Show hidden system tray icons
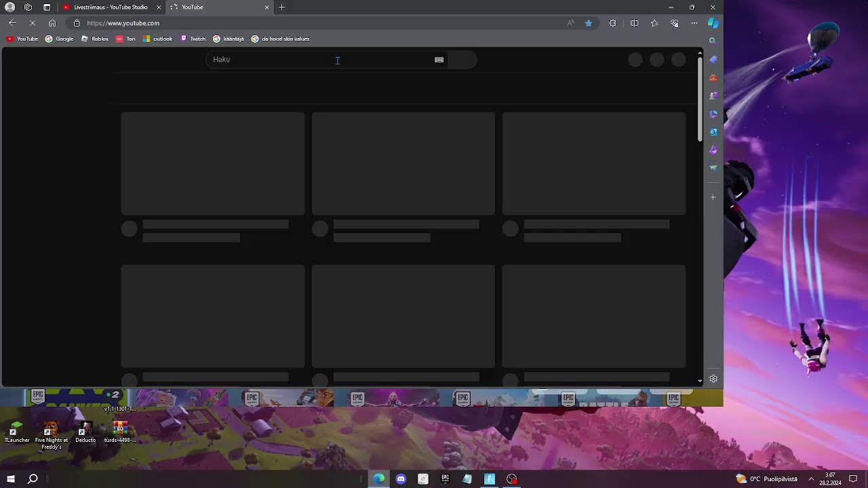868x488 pixels. [x=811, y=479]
